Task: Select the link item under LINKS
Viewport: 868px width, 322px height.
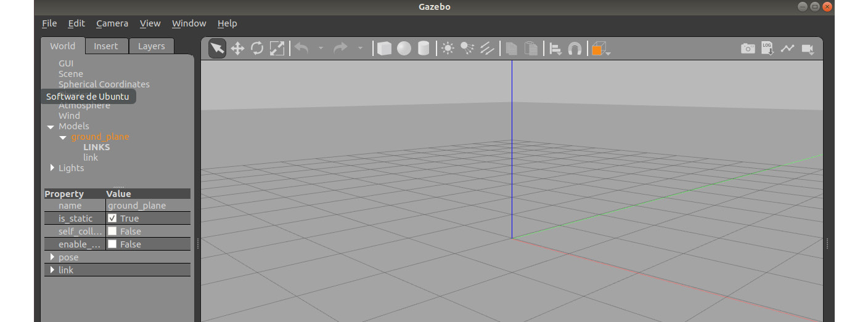Action: (91, 158)
